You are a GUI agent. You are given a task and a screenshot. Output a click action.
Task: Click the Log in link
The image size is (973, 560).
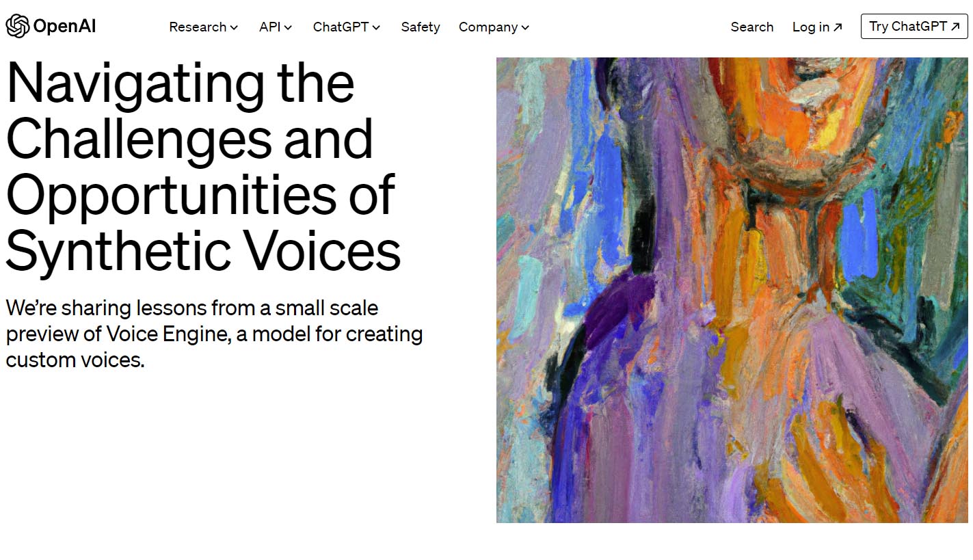811,27
